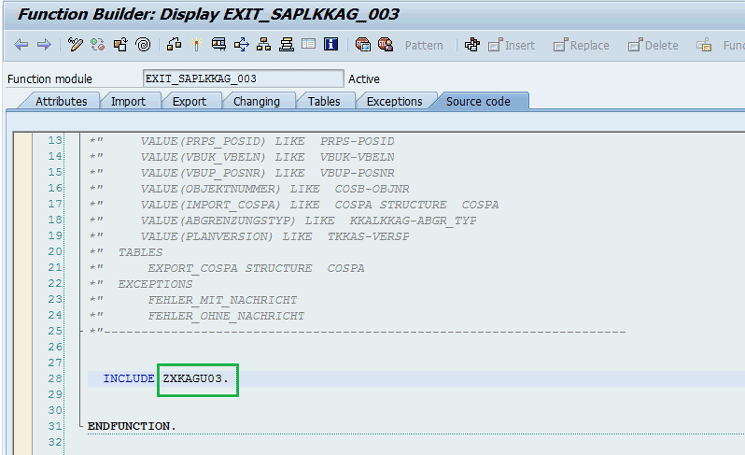Viewport: 745px width, 455px height.
Task: Click the VALUE(VBUP_POSNR) comment line
Action: (x=242, y=173)
